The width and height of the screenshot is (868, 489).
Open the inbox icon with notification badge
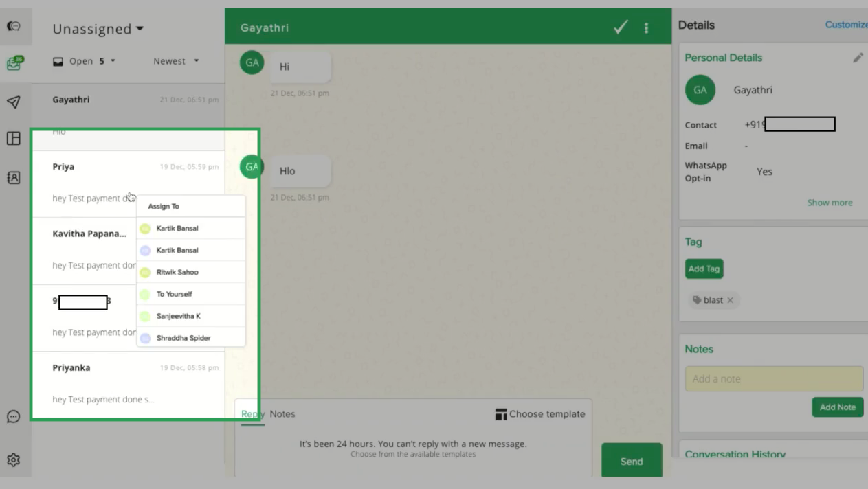(14, 64)
